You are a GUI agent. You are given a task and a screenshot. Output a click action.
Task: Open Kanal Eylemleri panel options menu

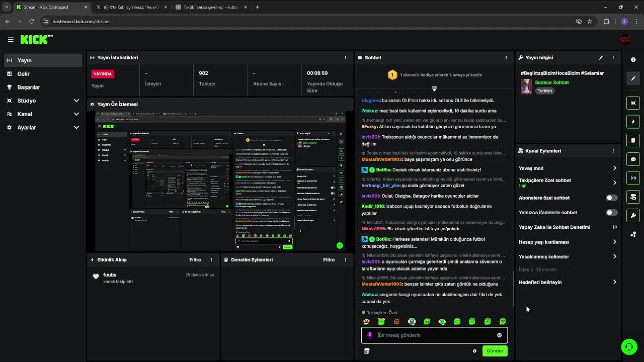tap(613, 151)
